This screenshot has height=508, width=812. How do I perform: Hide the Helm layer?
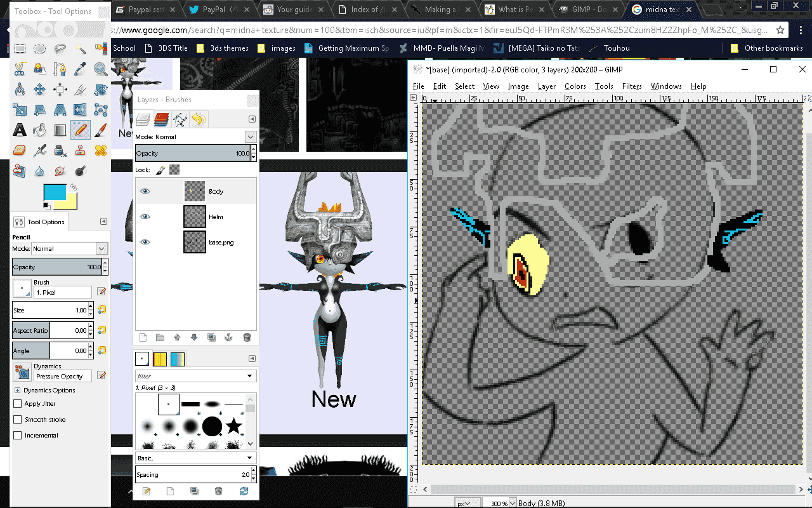tap(145, 217)
